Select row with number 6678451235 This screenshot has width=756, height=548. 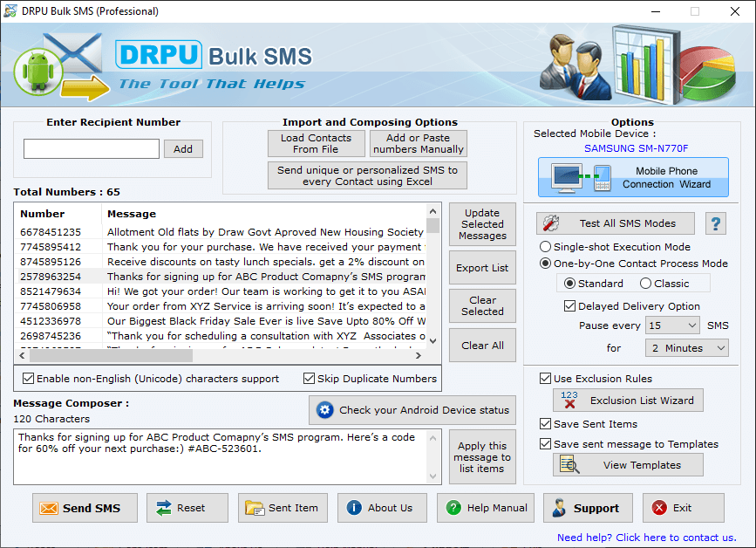221,232
